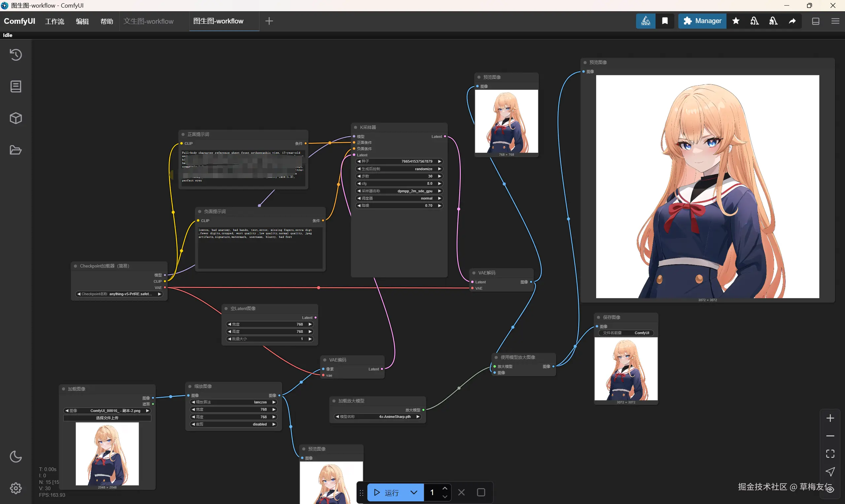This screenshot has height=504, width=845.
Task: Open the run button dropdown arrow
Action: click(x=414, y=492)
